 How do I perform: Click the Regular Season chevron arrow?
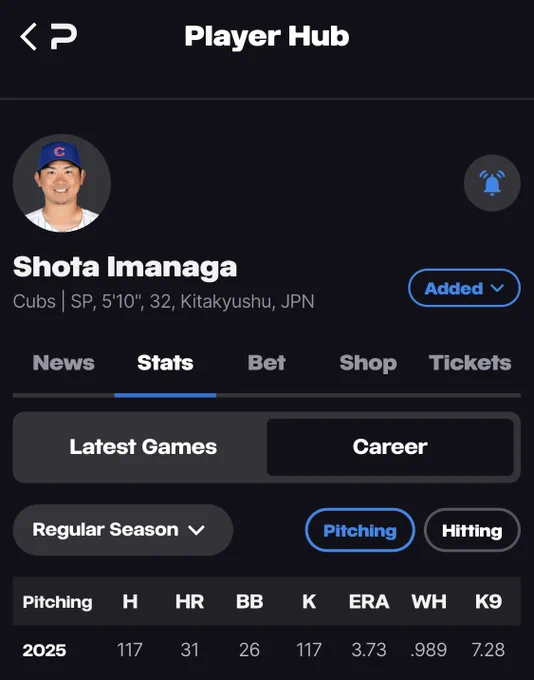click(x=196, y=530)
